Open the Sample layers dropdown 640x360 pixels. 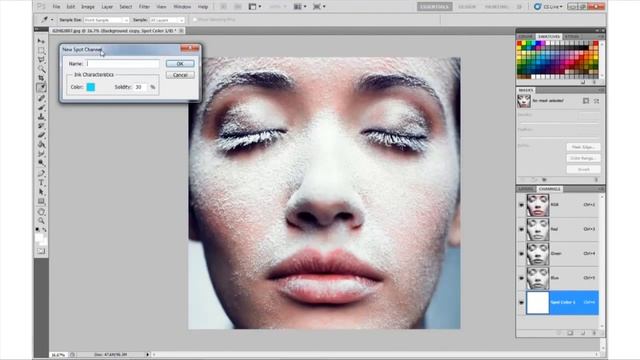click(167, 20)
